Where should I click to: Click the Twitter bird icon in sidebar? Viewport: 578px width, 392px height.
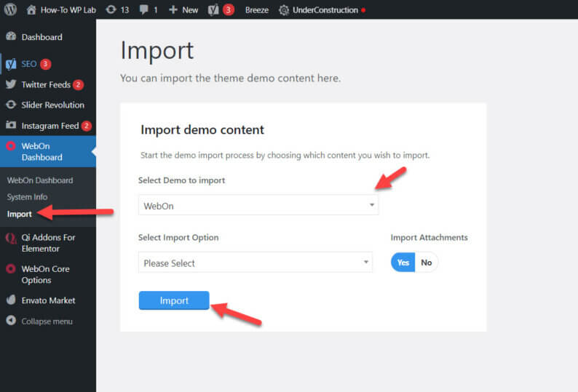(11, 84)
